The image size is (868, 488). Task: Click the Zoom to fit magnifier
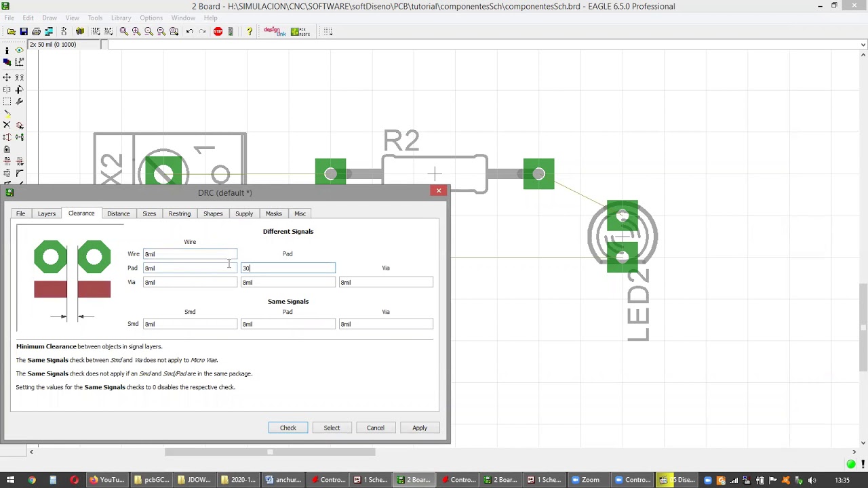point(124,32)
